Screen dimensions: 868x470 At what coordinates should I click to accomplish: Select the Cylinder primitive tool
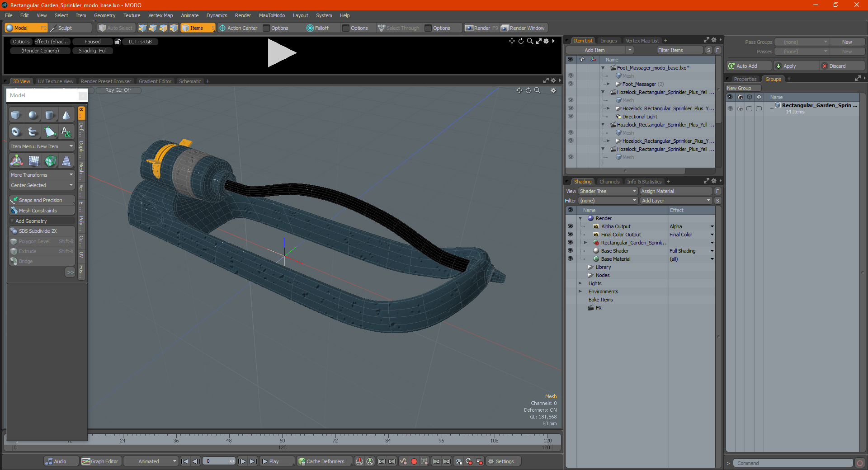pyautogui.click(x=50, y=115)
